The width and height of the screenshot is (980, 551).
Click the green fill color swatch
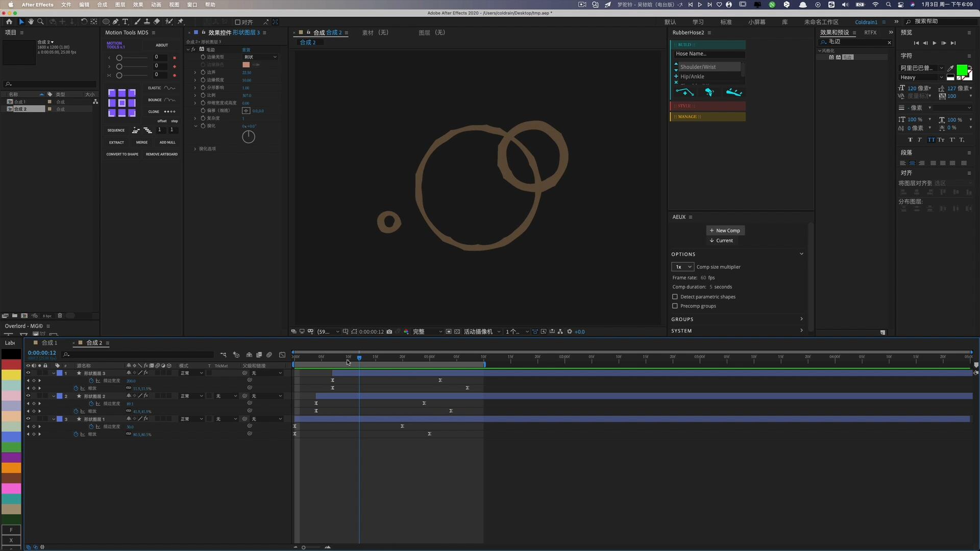coord(962,70)
